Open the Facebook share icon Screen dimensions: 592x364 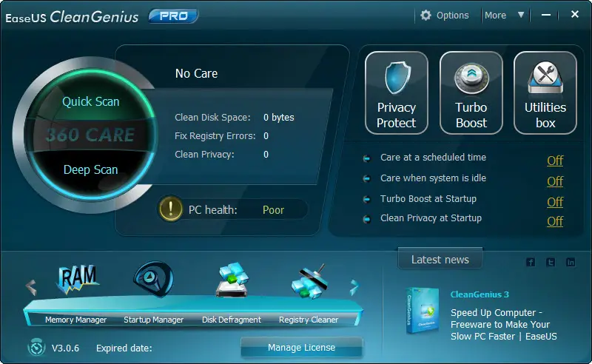point(531,262)
